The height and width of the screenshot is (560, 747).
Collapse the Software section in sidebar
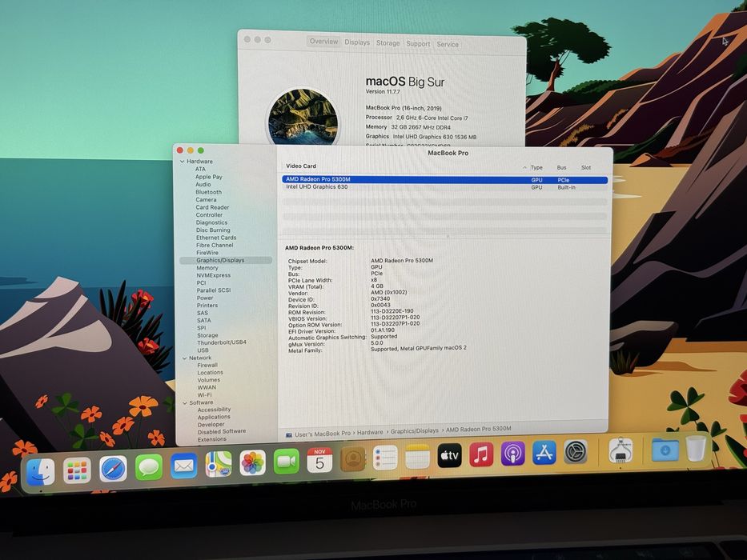click(x=185, y=403)
